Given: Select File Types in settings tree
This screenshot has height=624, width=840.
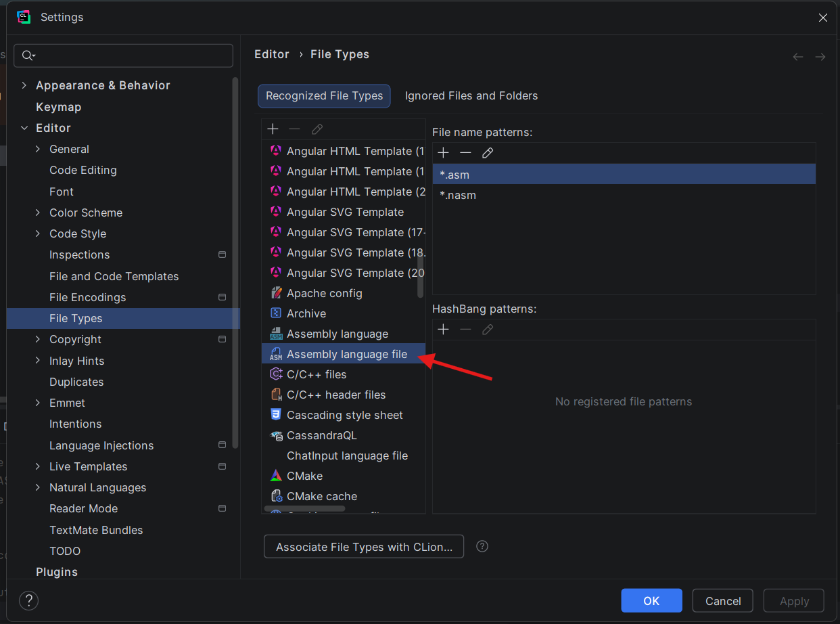Looking at the screenshot, I should (x=123, y=318).
